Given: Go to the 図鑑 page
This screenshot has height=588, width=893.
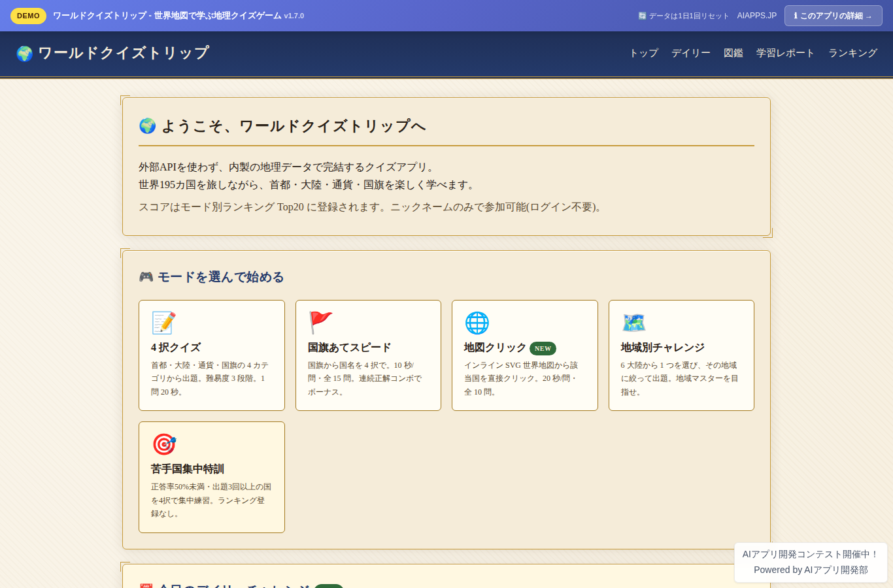Looking at the screenshot, I should click(x=733, y=53).
